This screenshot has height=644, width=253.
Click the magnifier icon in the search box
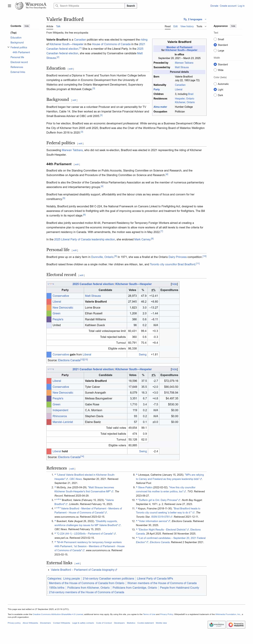(x=57, y=6)
